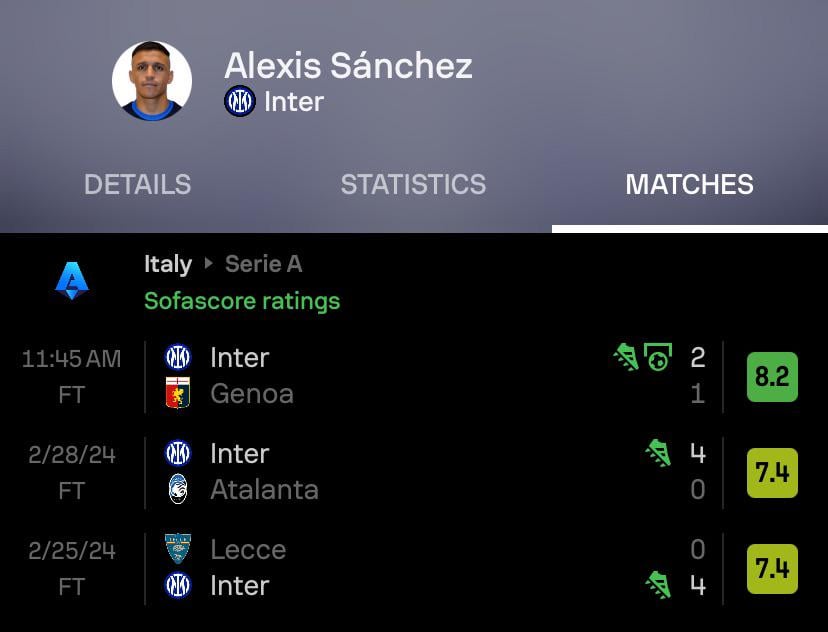Switch to the DETAILS tab
Screen dimensions: 828x632
[x=137, y=185]
